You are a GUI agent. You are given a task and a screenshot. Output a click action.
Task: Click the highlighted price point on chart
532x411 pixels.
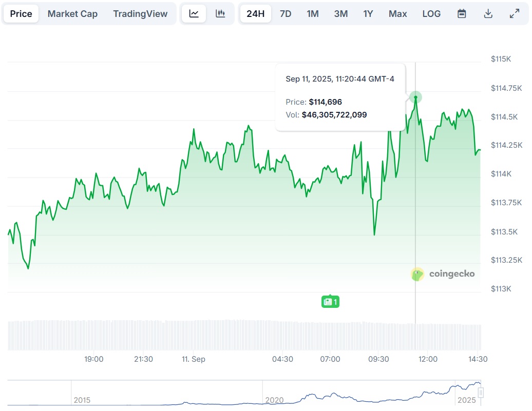click(x=415, y=97)
